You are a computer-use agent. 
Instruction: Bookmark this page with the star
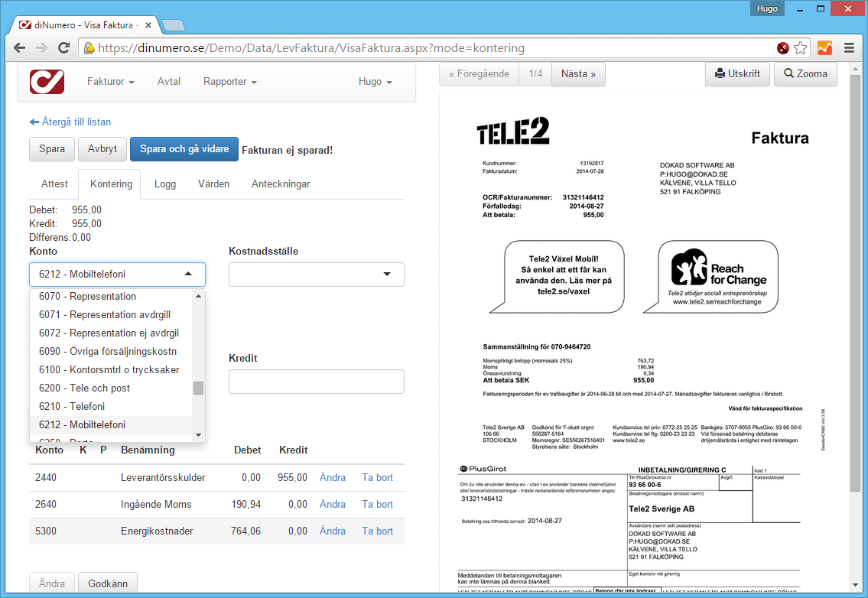point(801,48)
